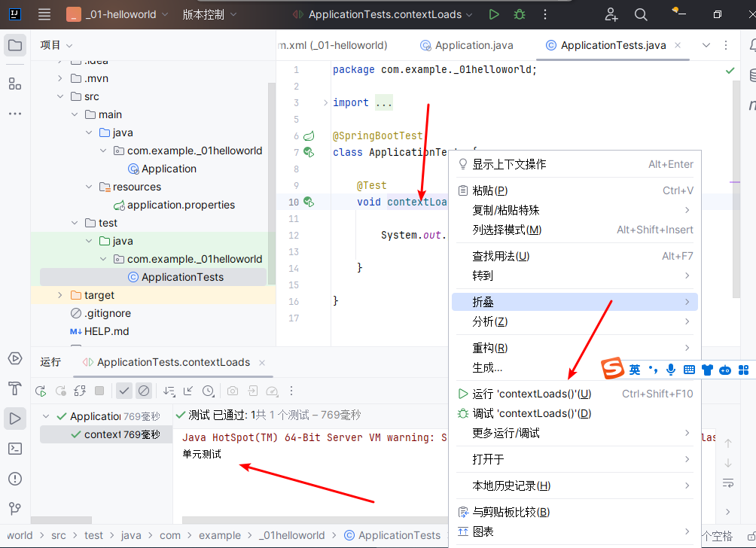Open the Run tool window
This screenshot has width=756, height=548.
pyautogui.click(x=15, y=419)
